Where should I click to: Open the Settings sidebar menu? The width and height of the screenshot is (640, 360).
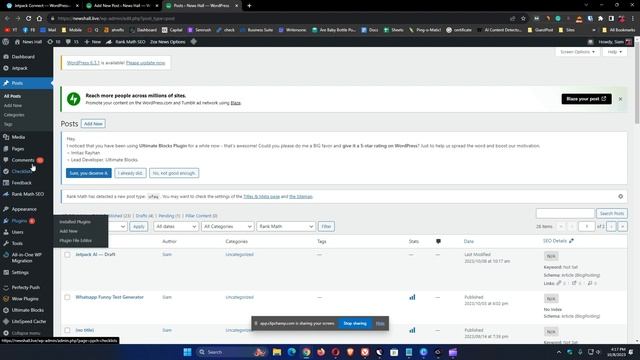pos(20,272)
